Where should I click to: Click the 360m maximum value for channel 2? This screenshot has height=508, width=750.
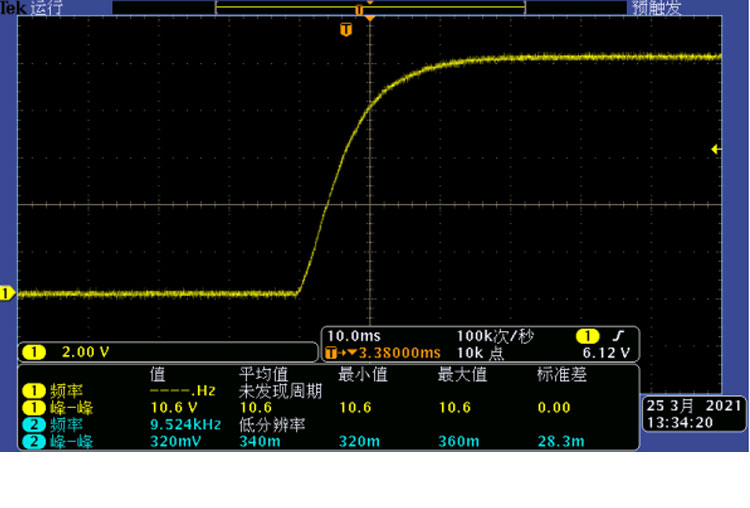459,441
